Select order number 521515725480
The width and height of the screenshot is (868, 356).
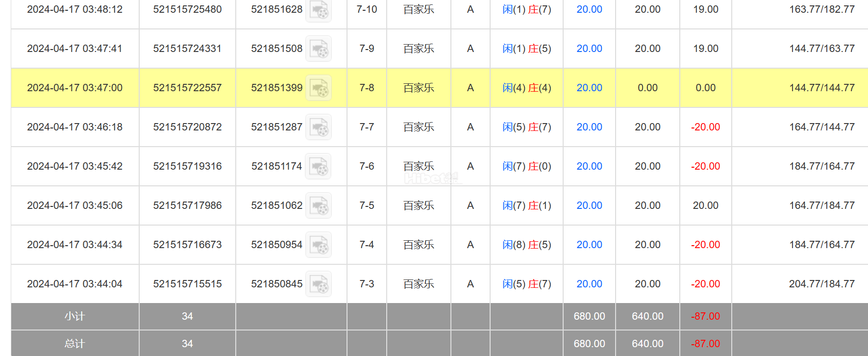187,9
